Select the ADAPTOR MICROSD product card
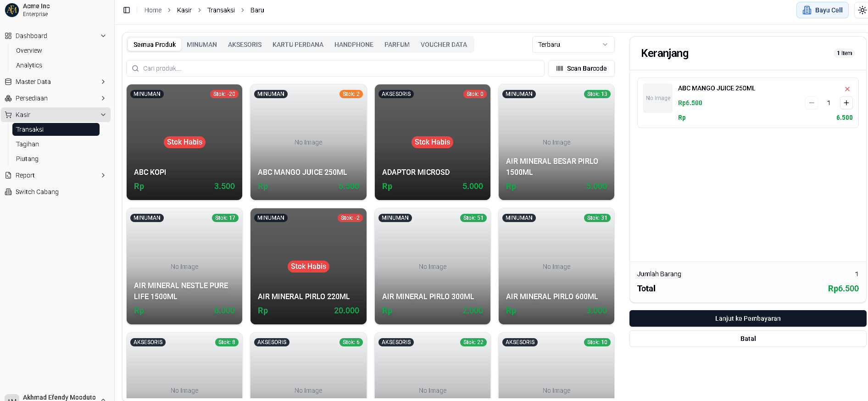This screenshot has height=401, width=868. pyautogui.click(x=433, y=142)
